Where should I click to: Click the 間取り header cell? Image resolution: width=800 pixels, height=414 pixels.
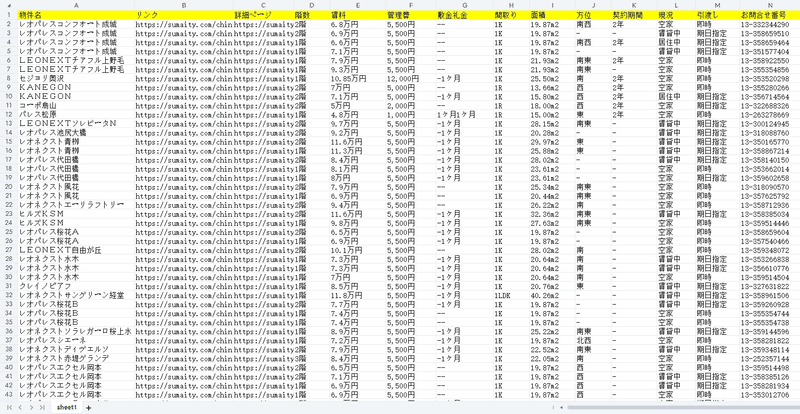pyautogui.click(x=511, y=15)
